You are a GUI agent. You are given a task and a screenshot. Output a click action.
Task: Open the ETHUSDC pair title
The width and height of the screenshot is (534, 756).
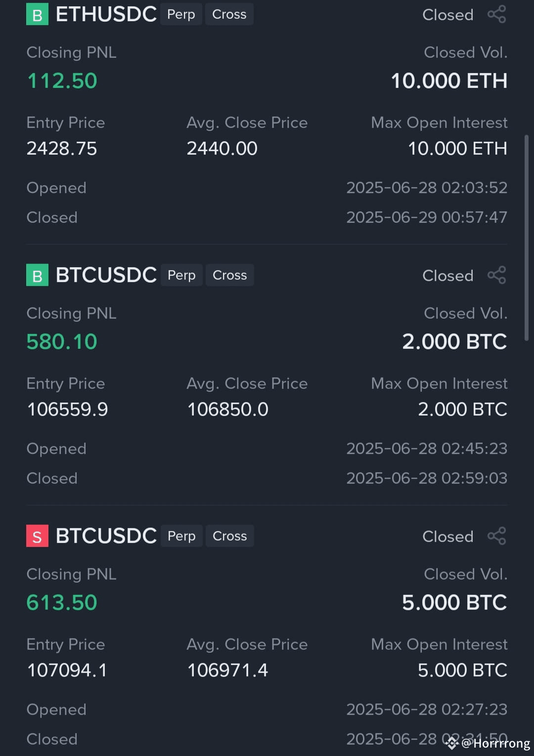[106, 14]
